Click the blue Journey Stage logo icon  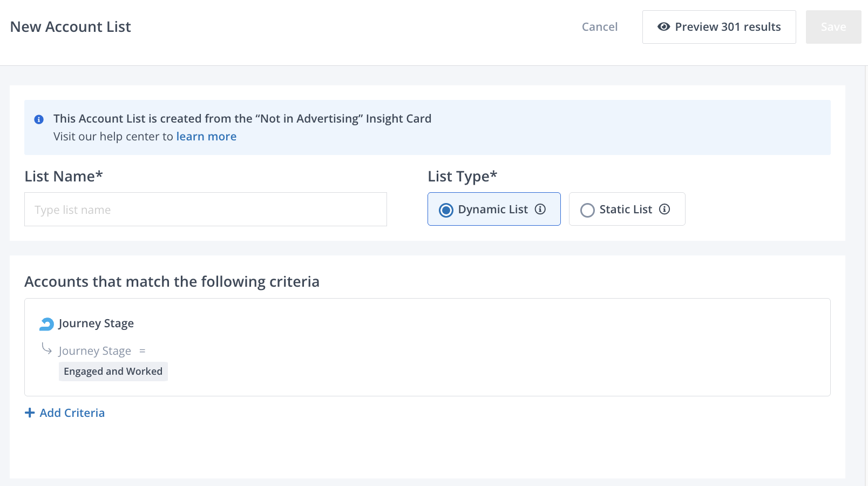tap(47, 324)
